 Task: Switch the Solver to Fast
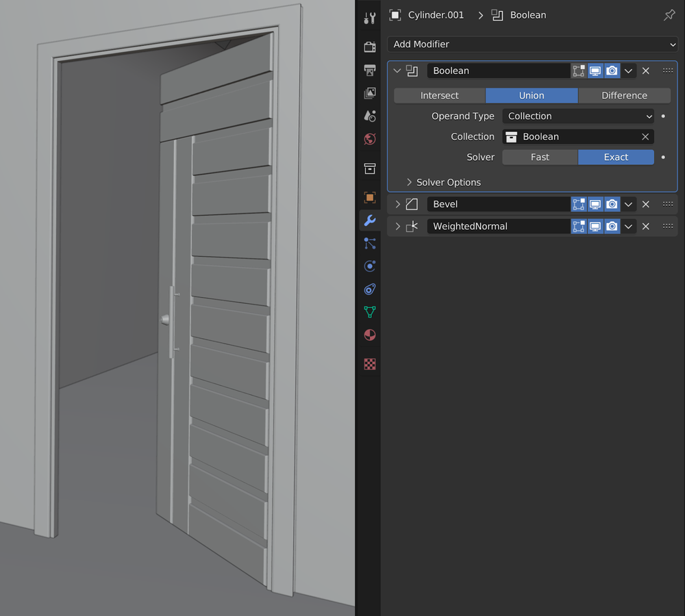540,157
